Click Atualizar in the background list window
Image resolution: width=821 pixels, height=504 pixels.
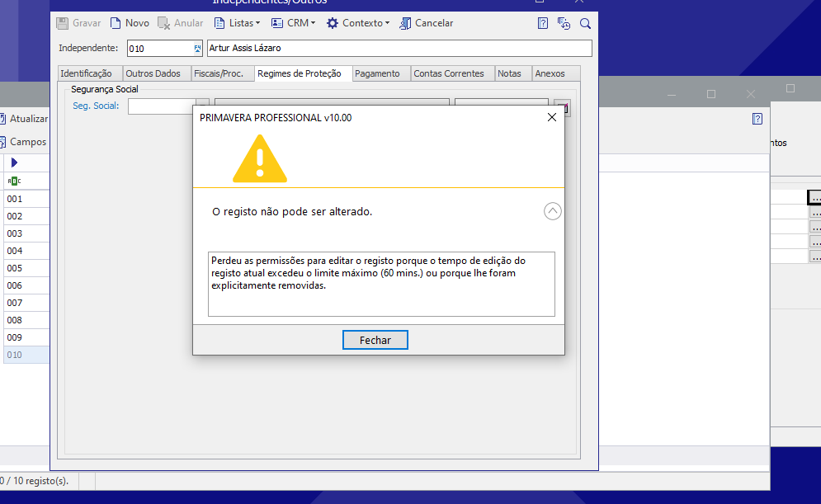[x=24, y=119]
